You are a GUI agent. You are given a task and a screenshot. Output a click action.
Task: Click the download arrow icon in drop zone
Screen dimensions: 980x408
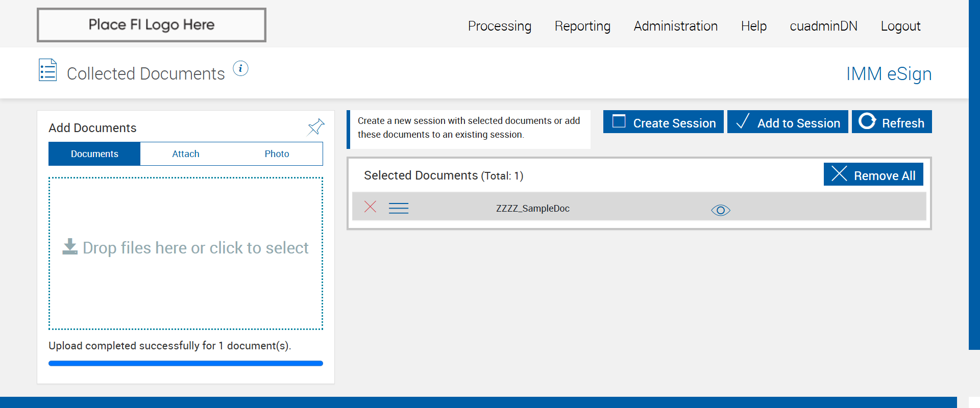pos(70,247)
